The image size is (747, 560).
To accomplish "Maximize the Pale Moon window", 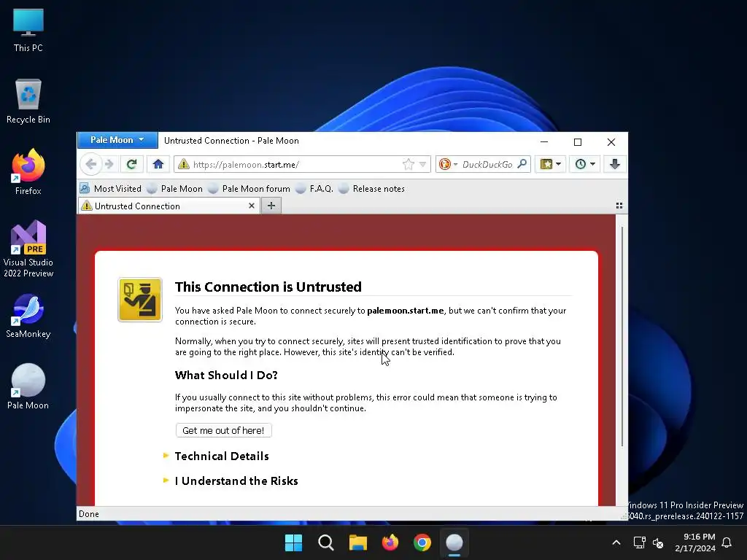I will (x=578, y=141).
